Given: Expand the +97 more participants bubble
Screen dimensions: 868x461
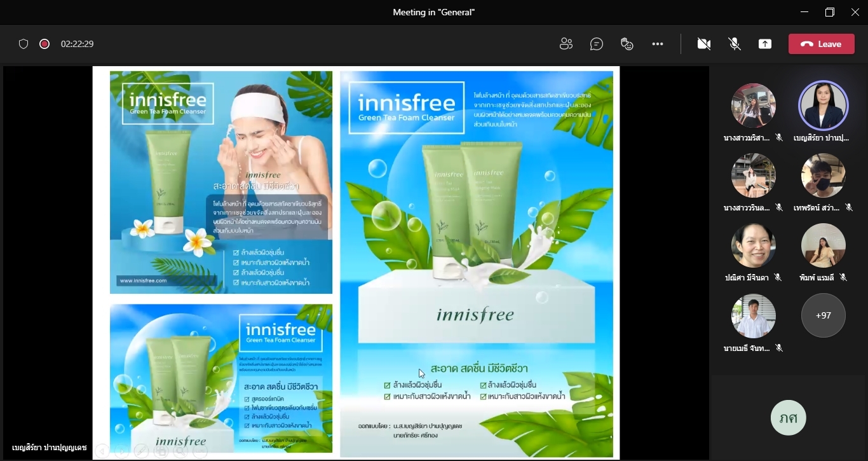Looking at the screenshot, I should coord(824,315).
